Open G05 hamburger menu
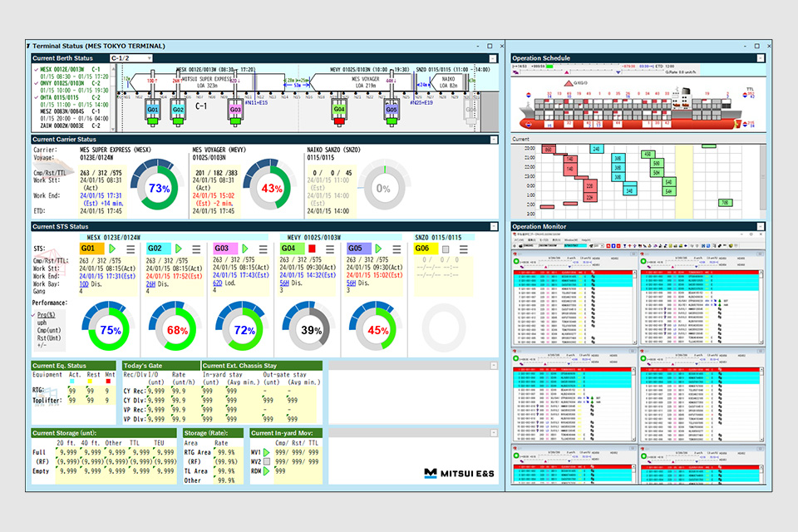 397,249
